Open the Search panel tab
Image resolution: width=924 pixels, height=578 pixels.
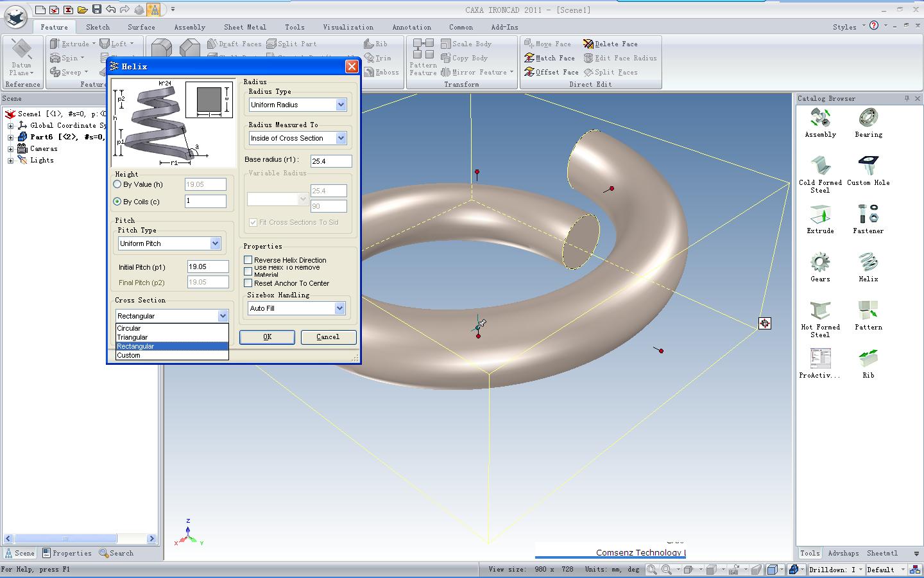point(116,553)
